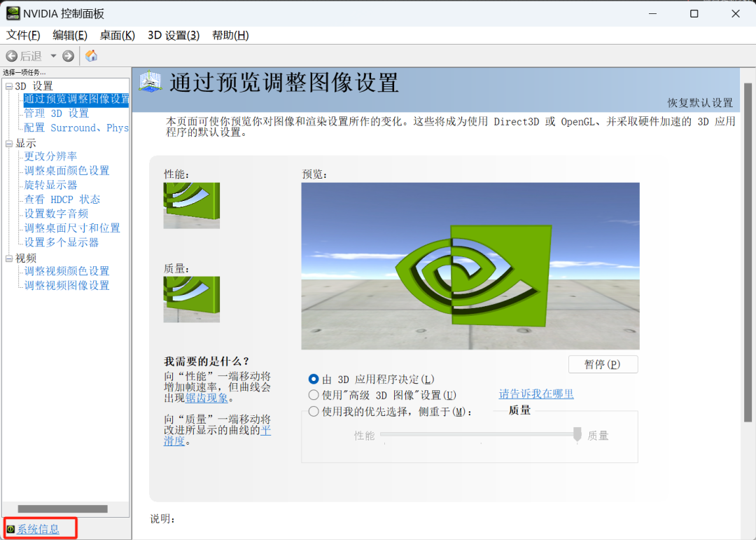Image resolution: width=756 pixels, height=540 pixels.
Task: Open the 请告诉我在哪里 link
Action: [x=536, y=394]
